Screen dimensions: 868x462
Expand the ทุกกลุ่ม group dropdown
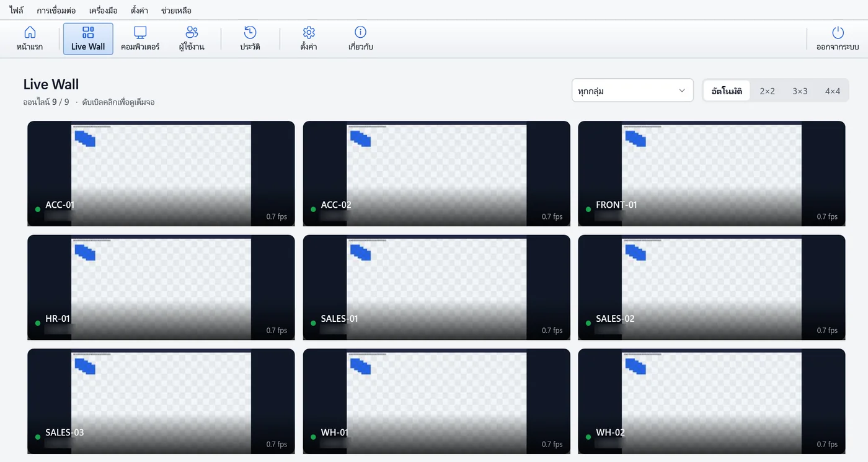point(632,91)
